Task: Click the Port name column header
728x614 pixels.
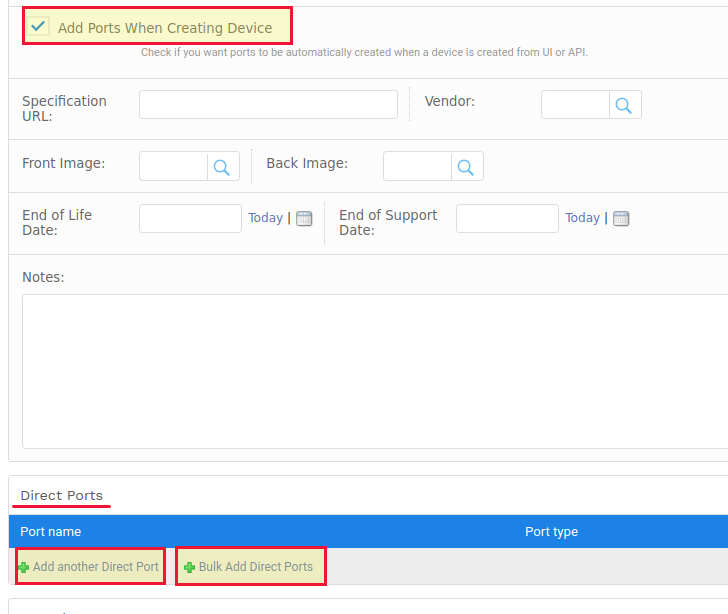Action: (x=51, y=531)
